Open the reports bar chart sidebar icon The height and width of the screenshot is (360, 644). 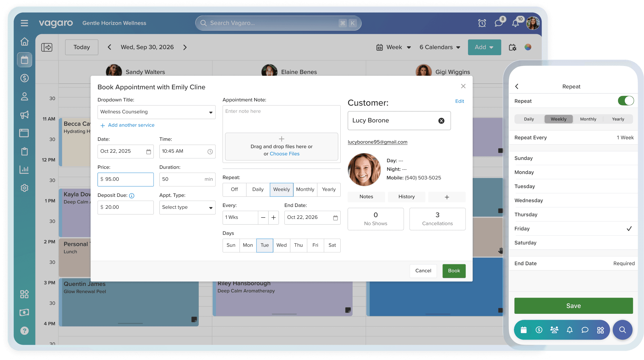pyautogui.click(x=24, y=169)
